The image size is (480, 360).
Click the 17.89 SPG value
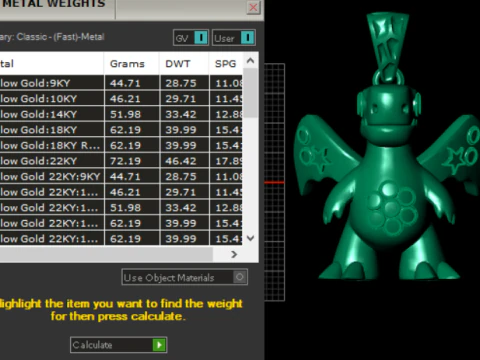pos(229,161)
